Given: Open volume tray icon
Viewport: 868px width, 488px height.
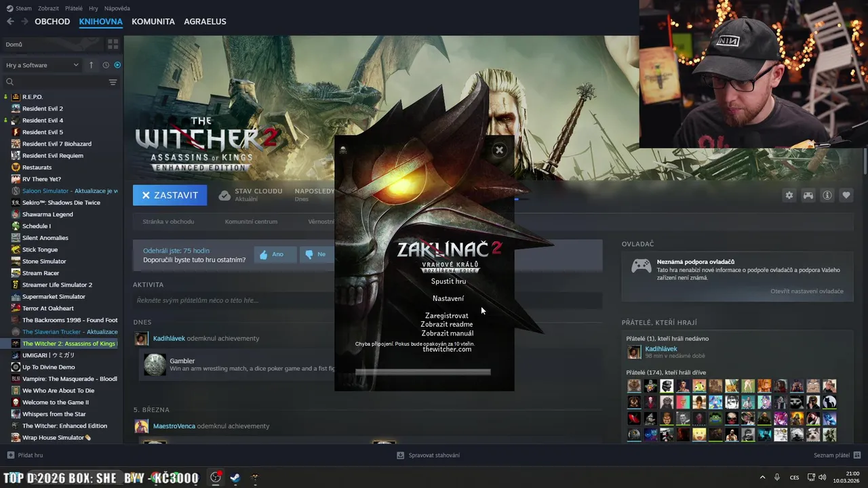Looking at the screenshot, I should [x=822, y=478].
